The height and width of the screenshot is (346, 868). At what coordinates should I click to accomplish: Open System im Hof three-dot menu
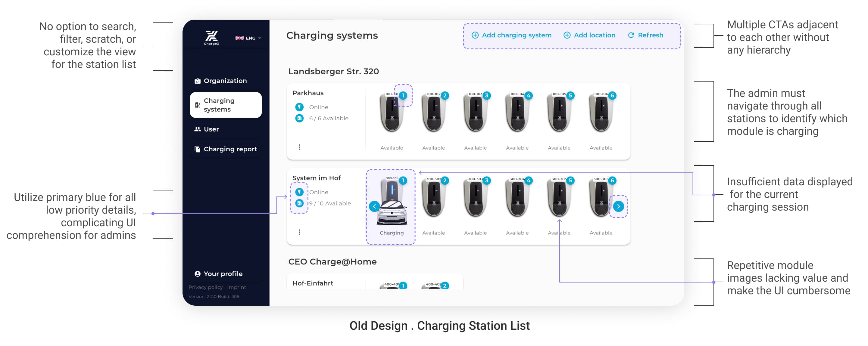[299, 232]
